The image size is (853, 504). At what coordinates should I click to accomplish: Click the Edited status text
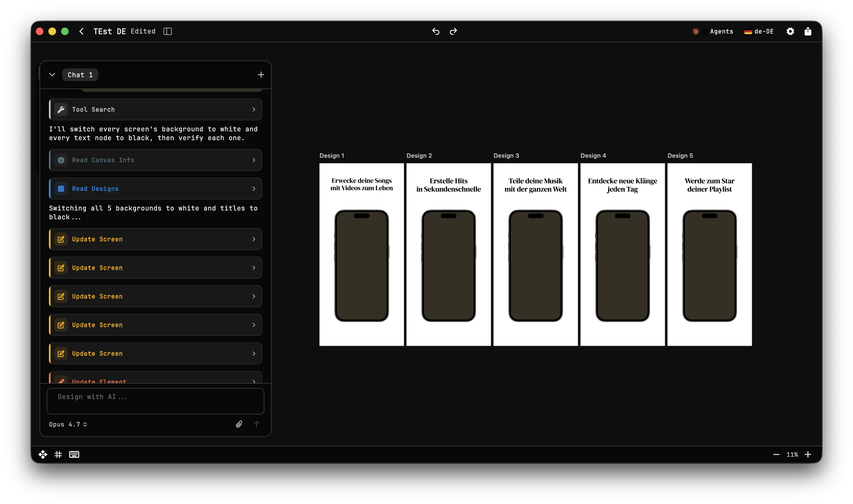coord(143,31)
